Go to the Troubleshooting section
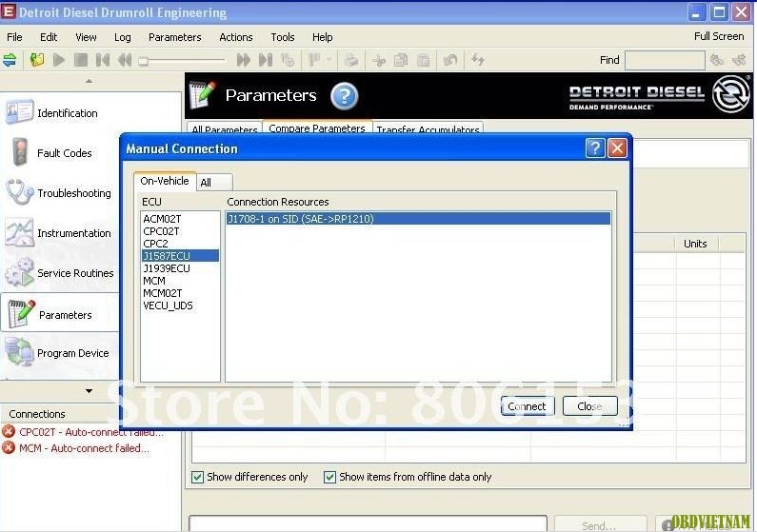Image resolution: width=757 pixels, height=532 pixels. [20, 192]
